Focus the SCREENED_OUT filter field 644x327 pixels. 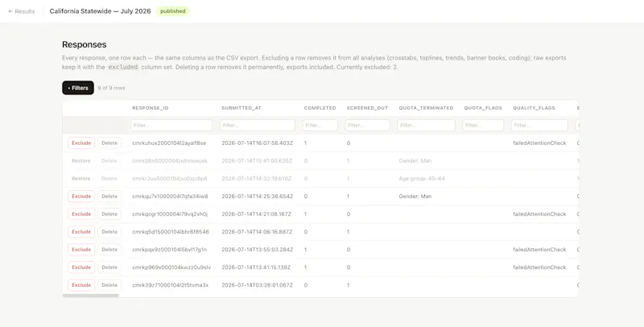[x=367, y=126]
